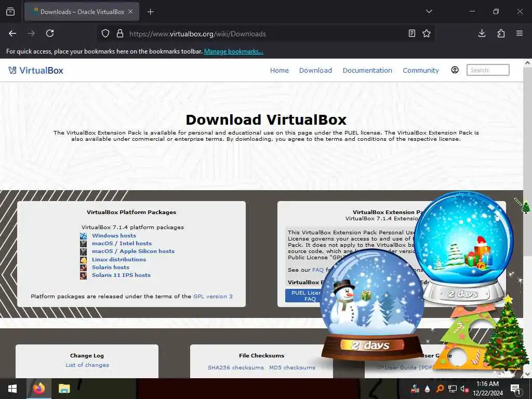This screenshot has width=532, height=399.
Task: Download the Solaris 11 IPS hosts package
Action: pyautogui.click(x=121, y=275)
